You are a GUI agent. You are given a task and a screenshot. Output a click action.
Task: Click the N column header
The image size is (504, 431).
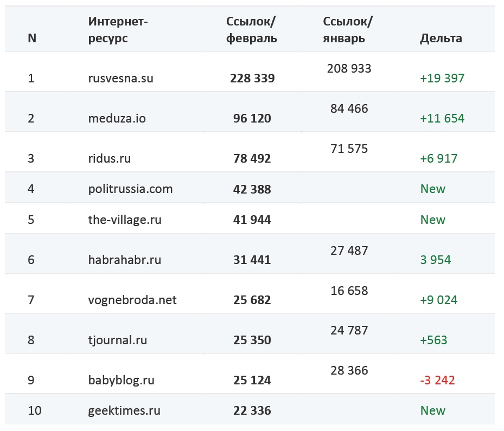32,38
